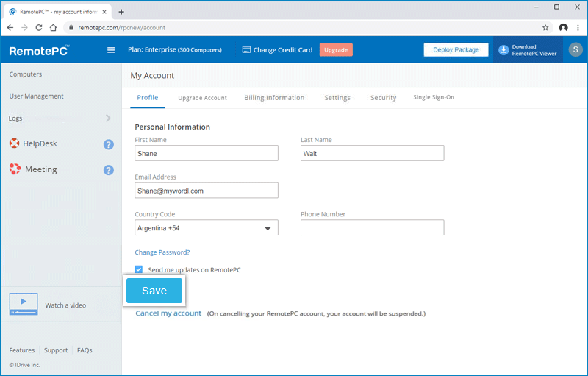
Task: Click the Phone Number input field
Action: (x=373, y=227)
